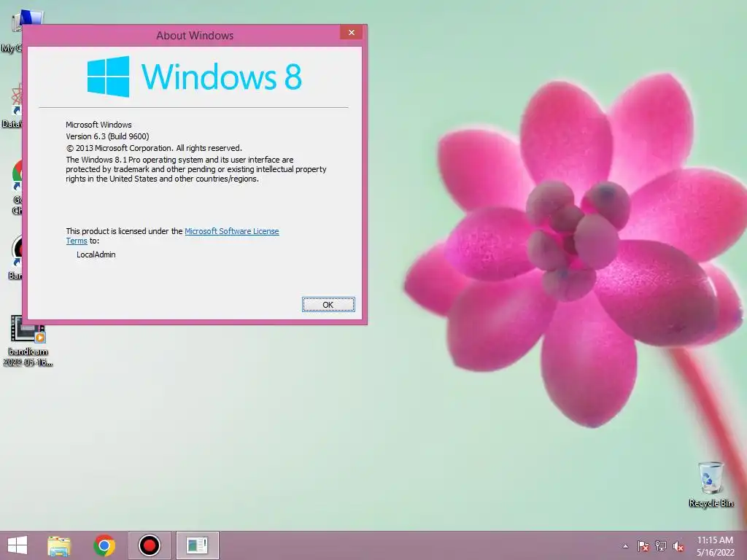Screen dimensions: 747x560
Task: Open the Action Center flag icon
Action: coord(643,546)
